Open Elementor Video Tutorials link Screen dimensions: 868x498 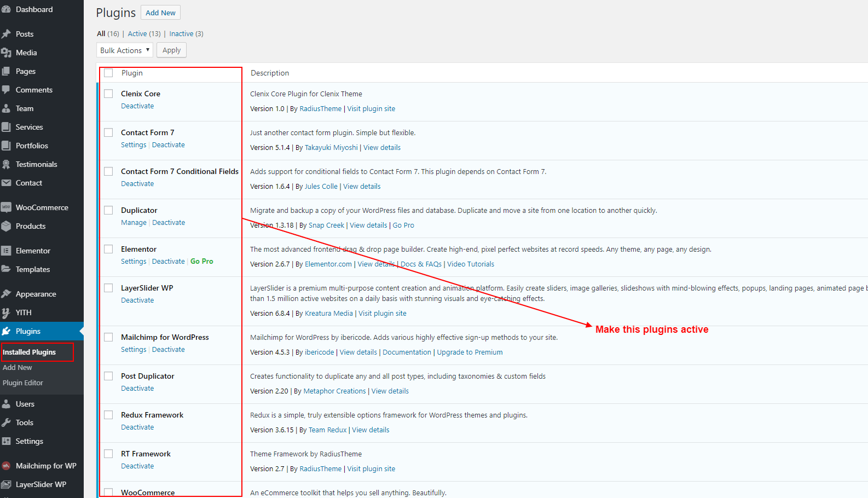coord(471,264)
